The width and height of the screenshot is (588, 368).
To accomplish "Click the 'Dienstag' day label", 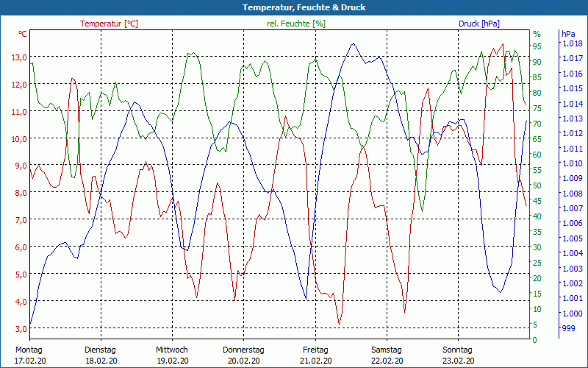I will (100, 350).
